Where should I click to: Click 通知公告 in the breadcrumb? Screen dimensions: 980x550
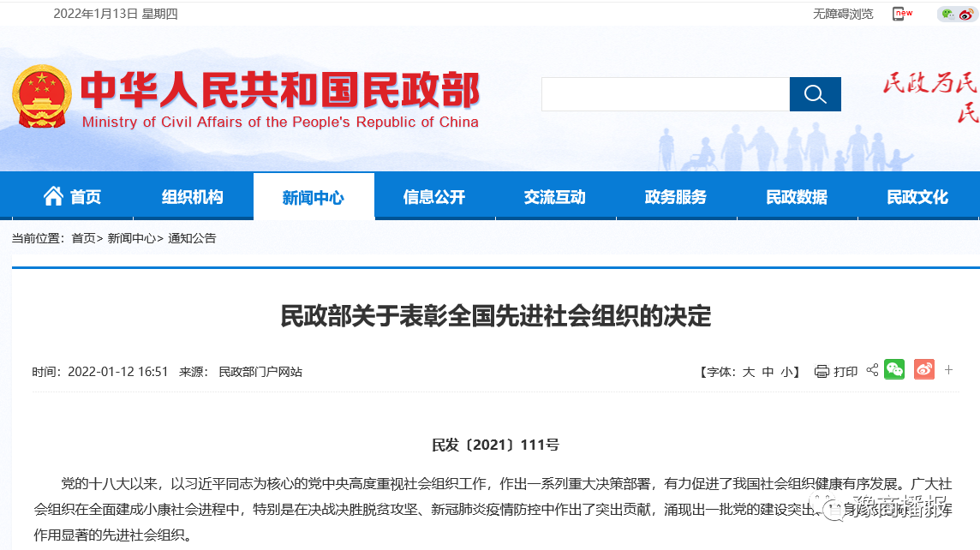(x=192, y=238)
